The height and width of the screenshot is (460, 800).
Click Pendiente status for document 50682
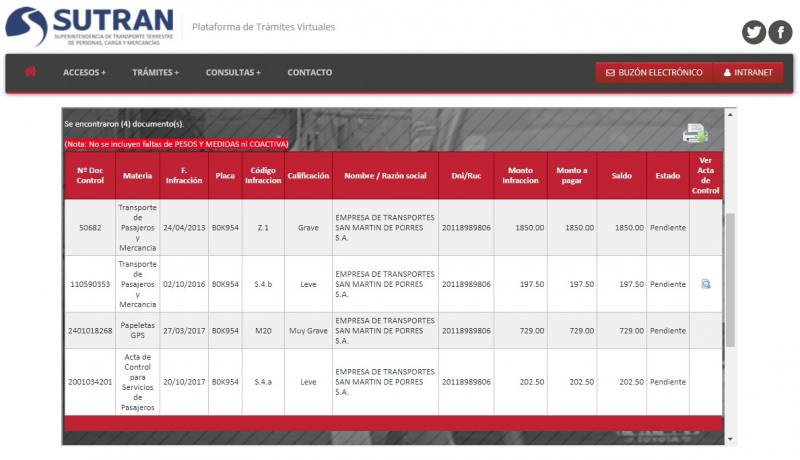click(667, 227)
